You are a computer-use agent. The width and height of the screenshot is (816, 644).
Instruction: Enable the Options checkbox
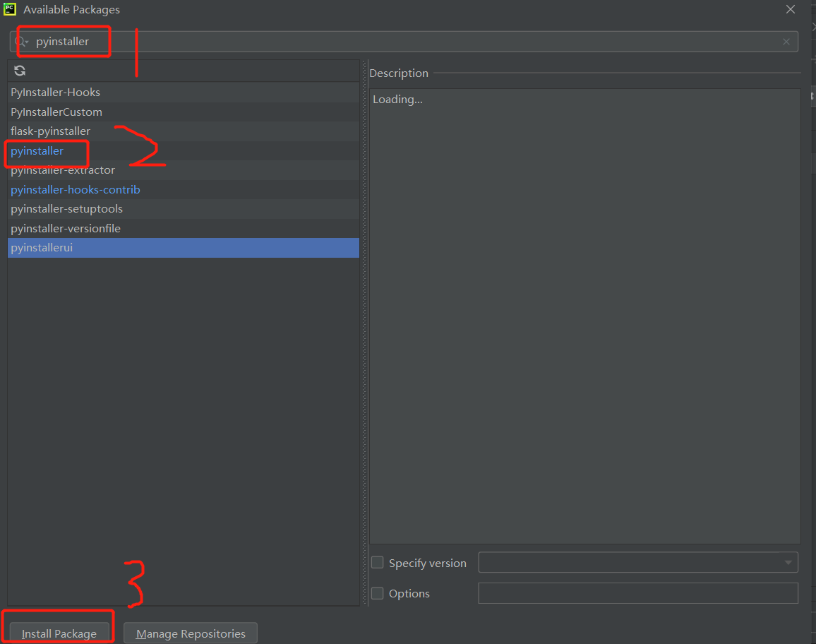click(378, 593)
